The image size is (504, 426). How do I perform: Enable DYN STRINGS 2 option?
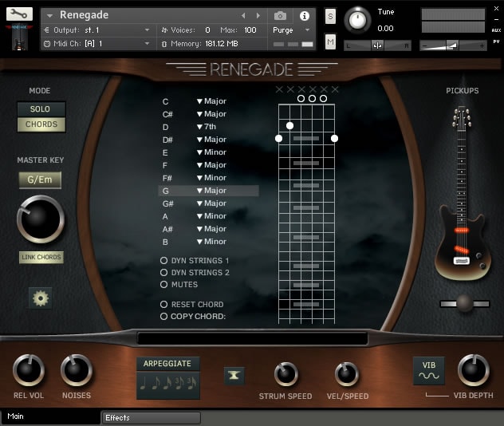[x=163, y=272]
